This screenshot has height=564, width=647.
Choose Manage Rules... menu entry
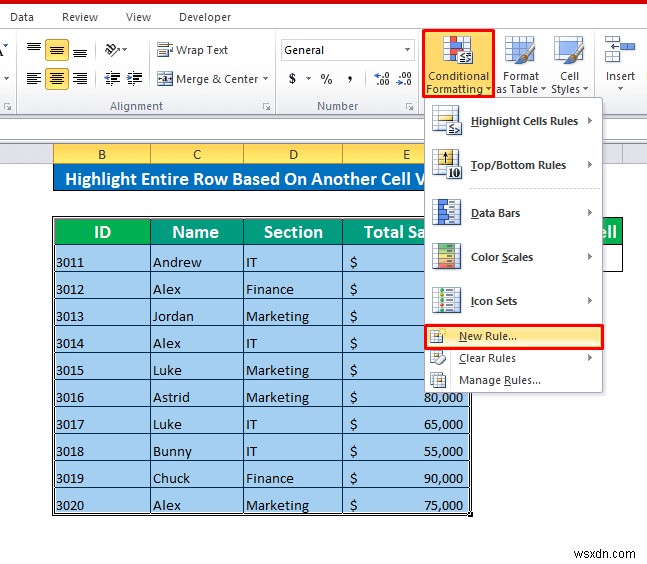(513, 380)
